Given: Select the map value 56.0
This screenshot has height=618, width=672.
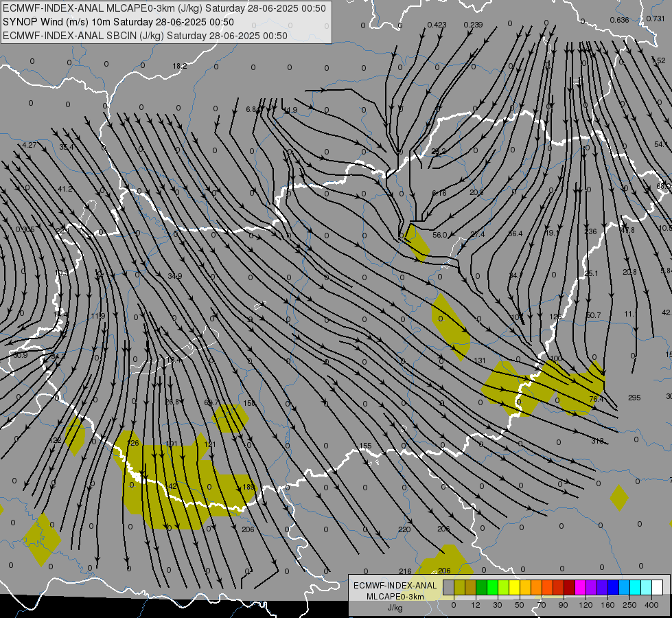Looking at the screenshot, I should pyautogui.click(x=440, y=235).
